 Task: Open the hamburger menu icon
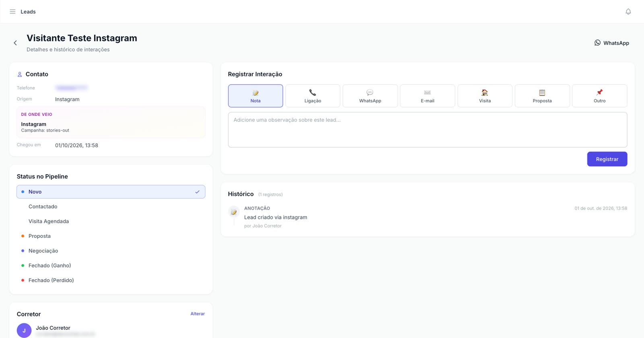click(12, 12)
